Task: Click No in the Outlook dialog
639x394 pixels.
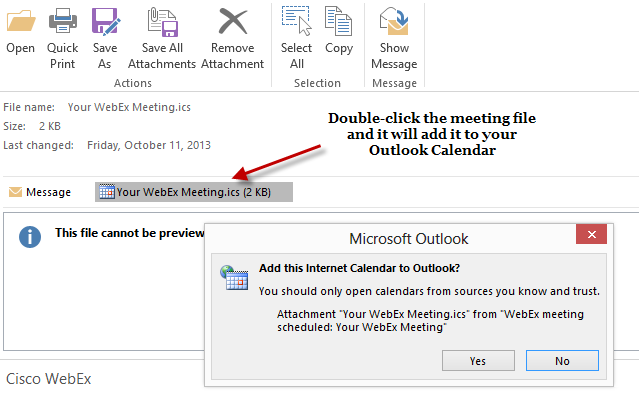Action: click(x=562, y=361)
